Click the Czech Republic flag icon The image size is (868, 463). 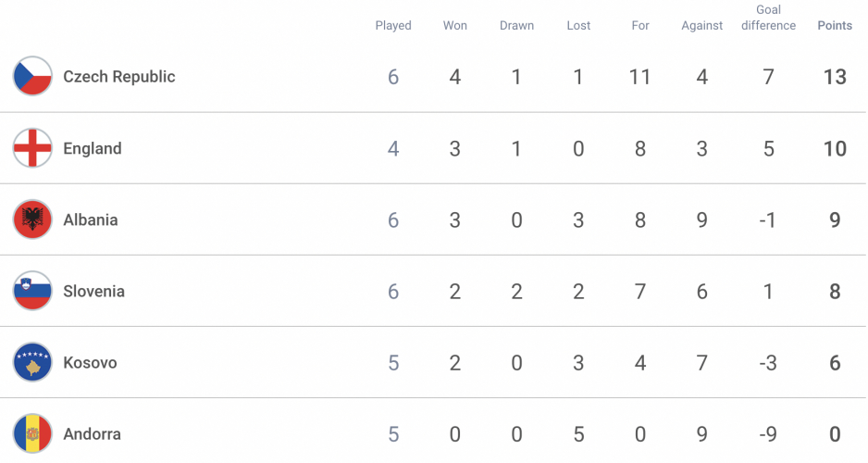coord(32,77)
